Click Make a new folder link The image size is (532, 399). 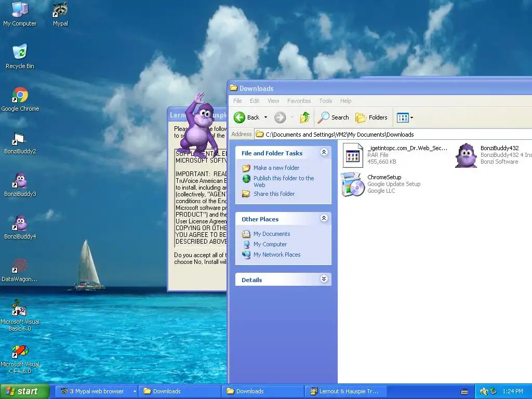(276, 168)
